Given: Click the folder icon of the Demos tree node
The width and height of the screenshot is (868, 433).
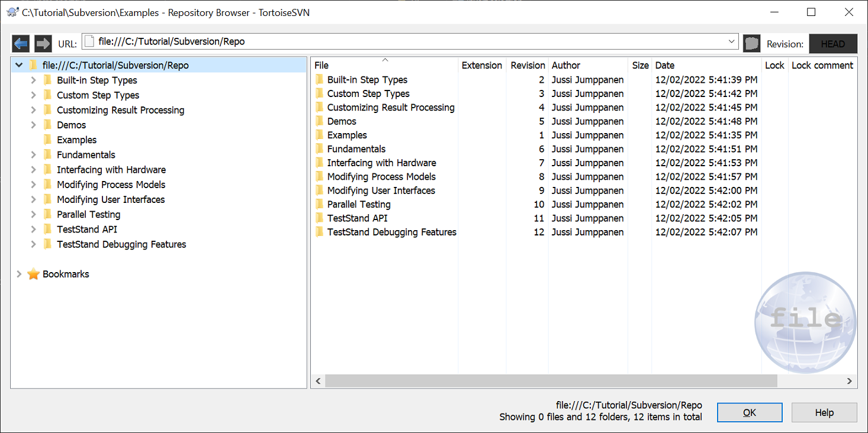Looking at the screenshot, I should (48, 125).
